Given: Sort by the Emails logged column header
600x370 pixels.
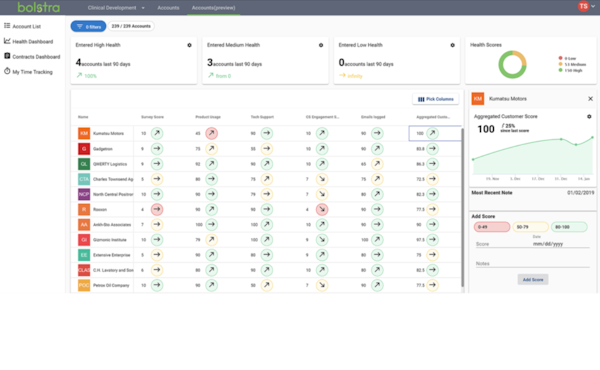Looking at the screenshot, I should 373,117.
